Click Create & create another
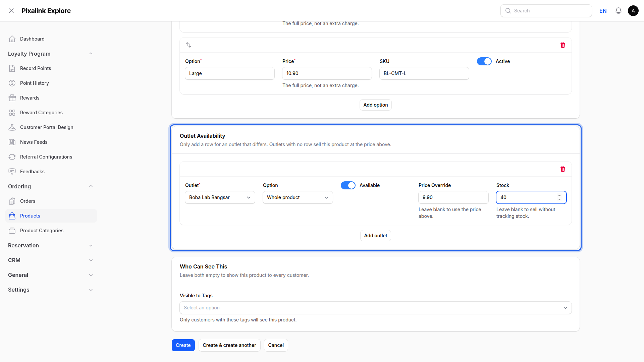 229,345
